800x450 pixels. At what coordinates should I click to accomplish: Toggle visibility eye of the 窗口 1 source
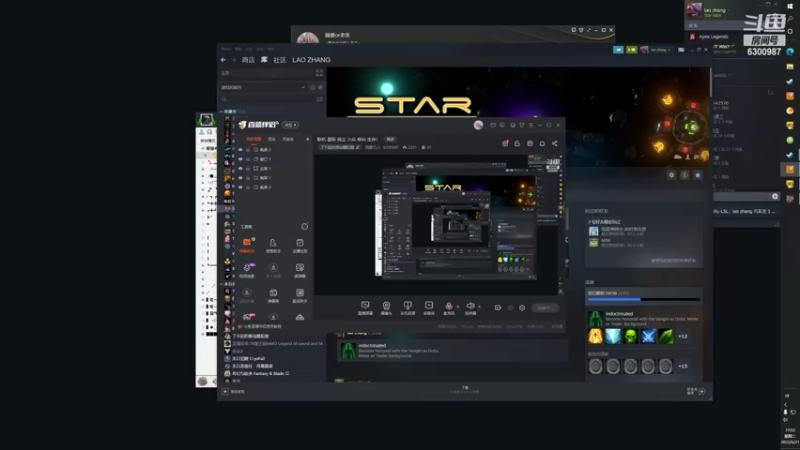(240, 159)
